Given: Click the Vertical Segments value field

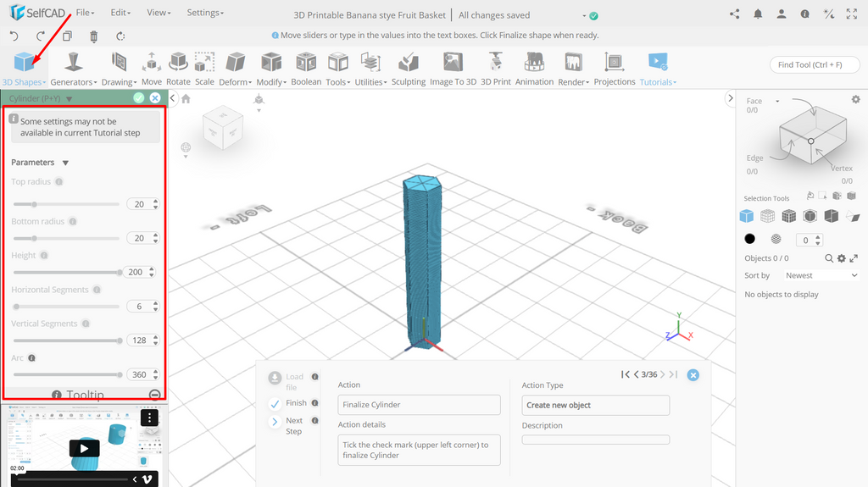Looking at the screenshot, I should (x=140, y=340).
